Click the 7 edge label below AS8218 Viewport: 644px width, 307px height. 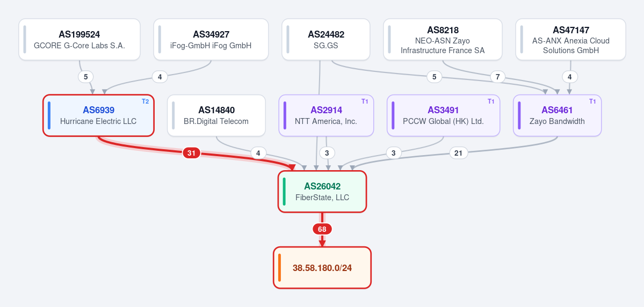pos(498,77)
